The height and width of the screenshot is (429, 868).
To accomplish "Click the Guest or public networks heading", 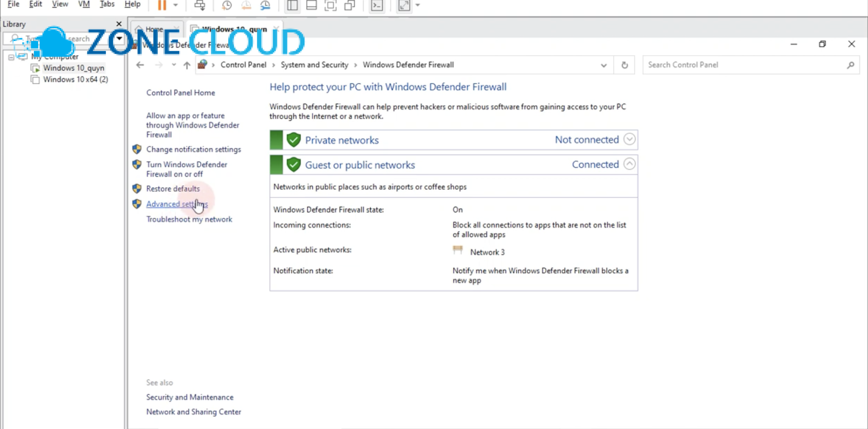I will pos(360,165).
